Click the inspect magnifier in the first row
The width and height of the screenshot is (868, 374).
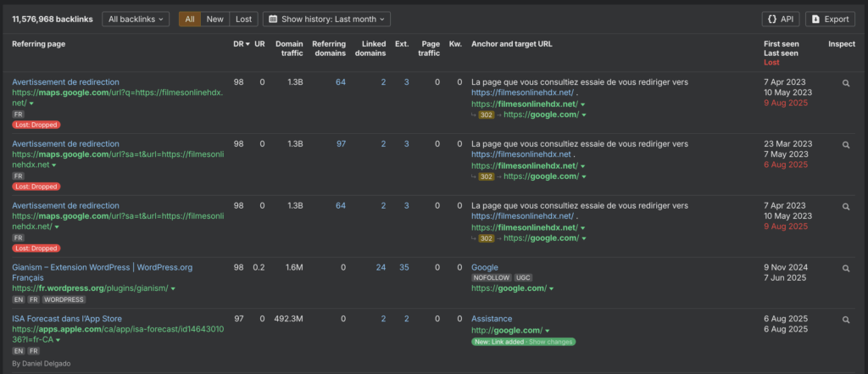coord(844,83)
